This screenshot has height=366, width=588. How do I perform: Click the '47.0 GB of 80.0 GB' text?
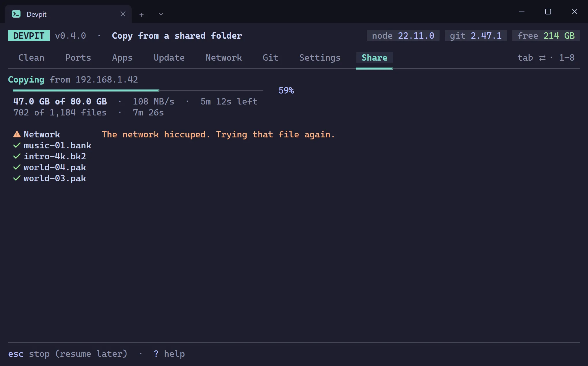pos(60,102)
